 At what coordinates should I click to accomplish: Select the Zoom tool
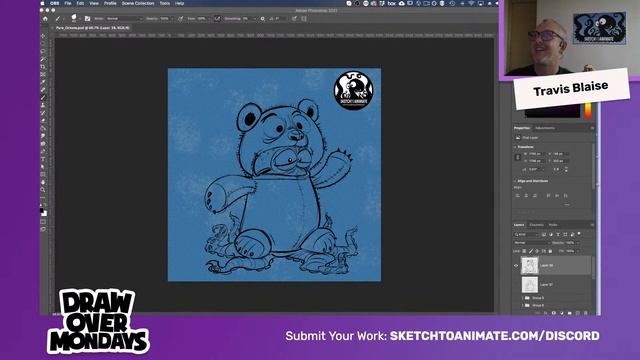point(43,190)
